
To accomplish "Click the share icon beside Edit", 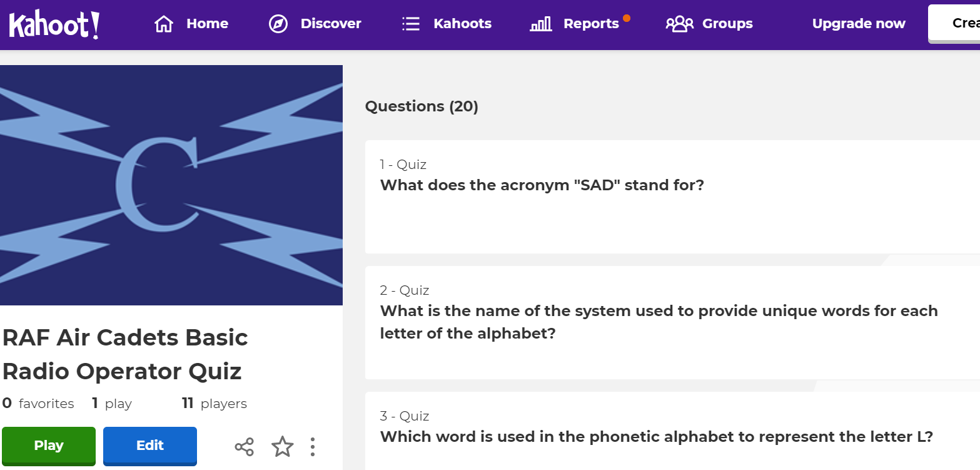I will [245, 447].
